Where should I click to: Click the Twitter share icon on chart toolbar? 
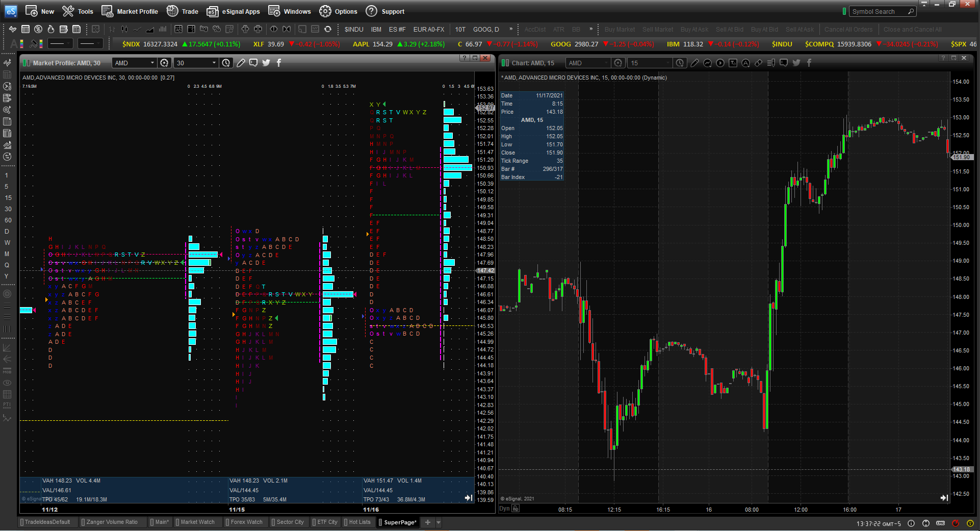pyautogui.click(x=796, y=63)
